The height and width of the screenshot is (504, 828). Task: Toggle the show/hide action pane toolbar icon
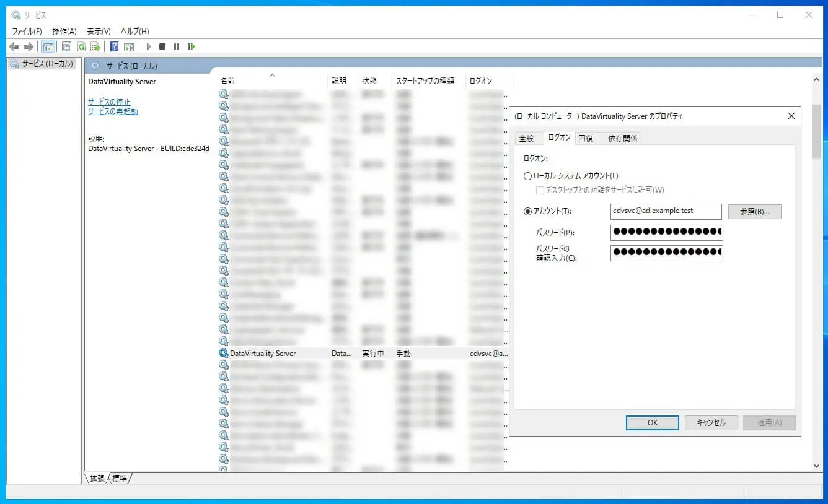tap(129, 46)
